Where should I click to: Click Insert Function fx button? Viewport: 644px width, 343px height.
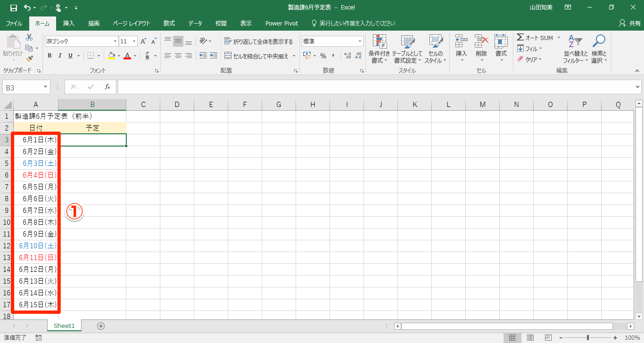pyautogui.click(x=107, y=87)
